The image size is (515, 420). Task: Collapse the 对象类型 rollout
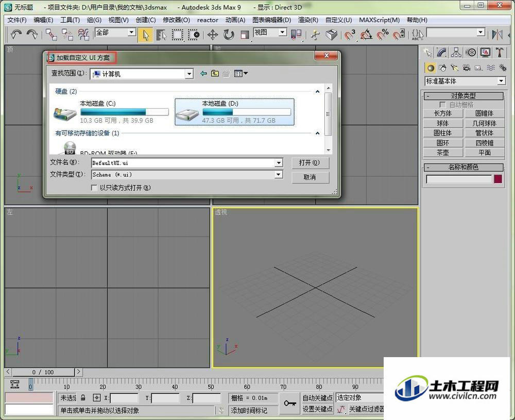[463, 96]
